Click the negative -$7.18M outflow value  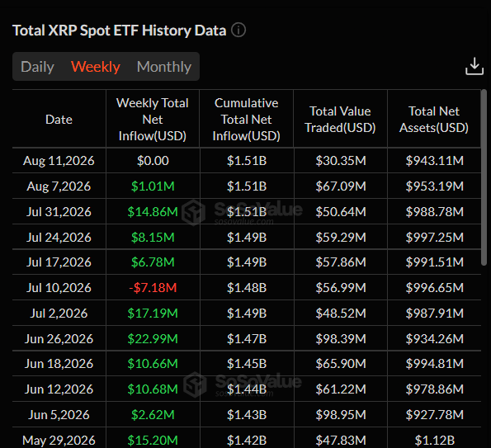tap(153, 288)
